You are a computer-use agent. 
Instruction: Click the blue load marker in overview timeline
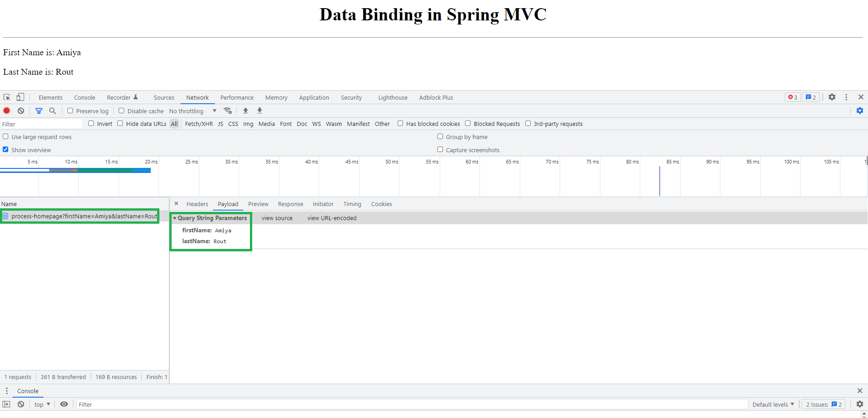click(x=659, y=181)
